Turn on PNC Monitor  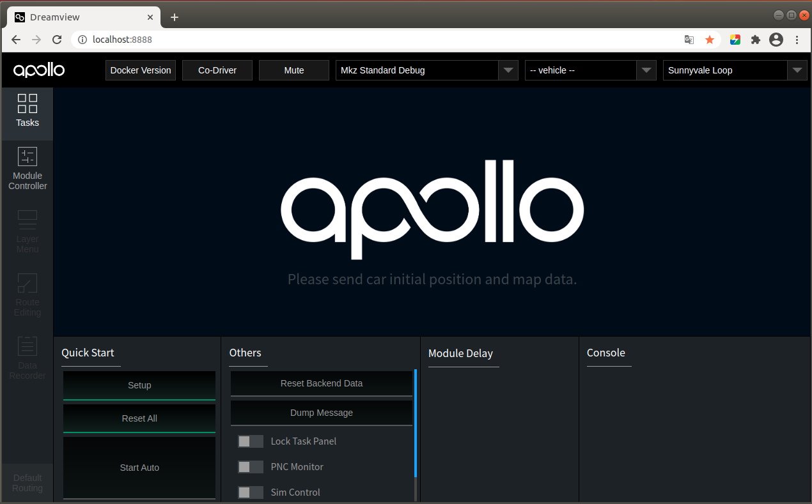pos(250,466)
